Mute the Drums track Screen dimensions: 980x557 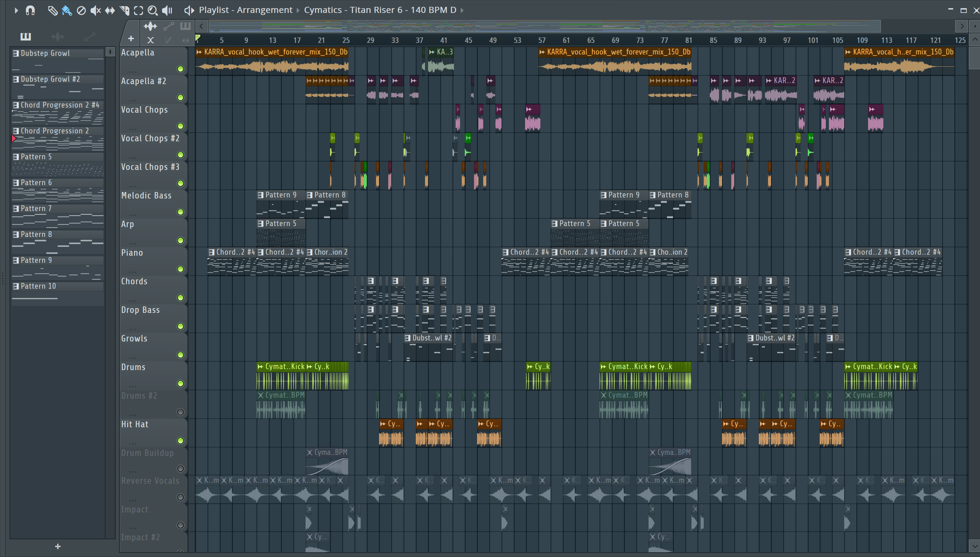[180, 384]
